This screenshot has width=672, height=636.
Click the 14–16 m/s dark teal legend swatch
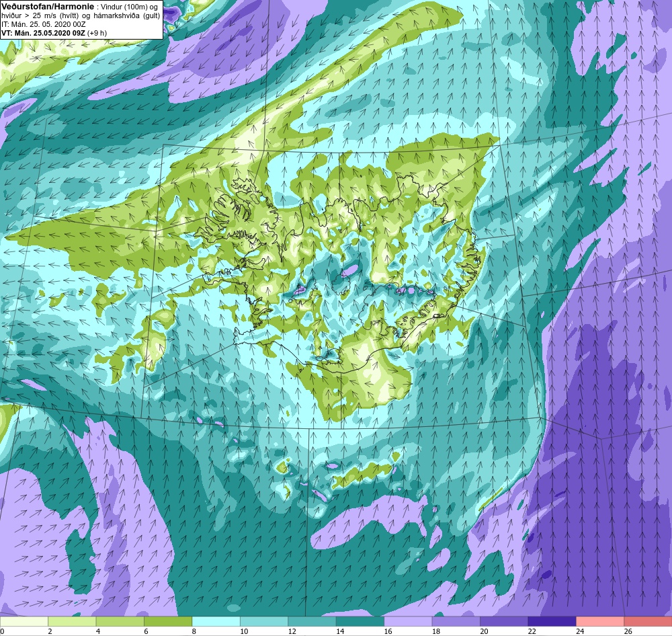tap(360, 621)
